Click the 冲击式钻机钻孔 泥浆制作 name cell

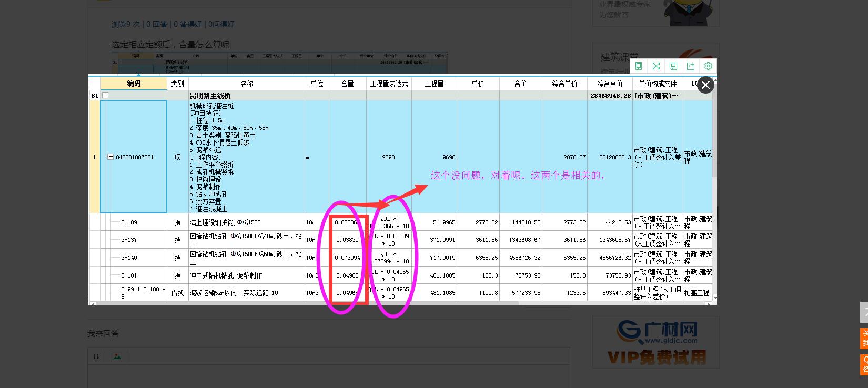(x=246, y=275)
